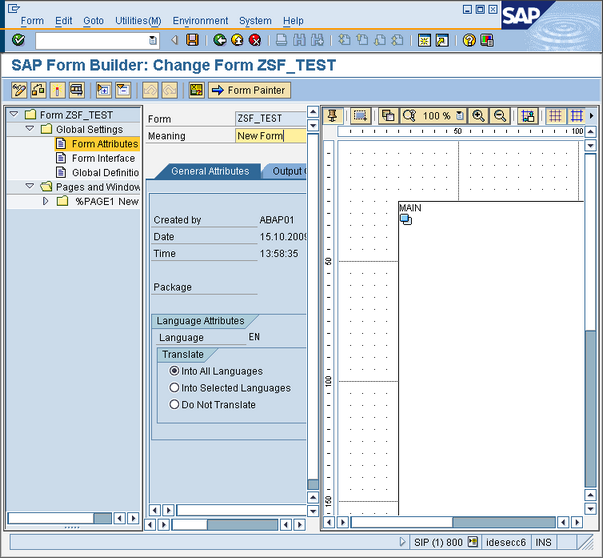Image resolution: width=603 pixels, height=558 pixels.
Task: Click the Check form icon
Action: (x=38, y=90)
